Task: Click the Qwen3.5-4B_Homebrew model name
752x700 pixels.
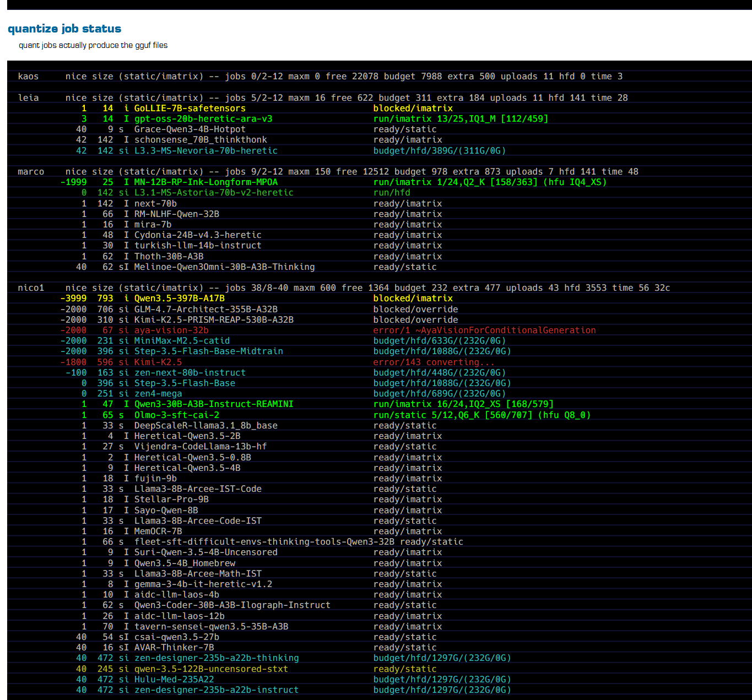Action: (185, 563)
